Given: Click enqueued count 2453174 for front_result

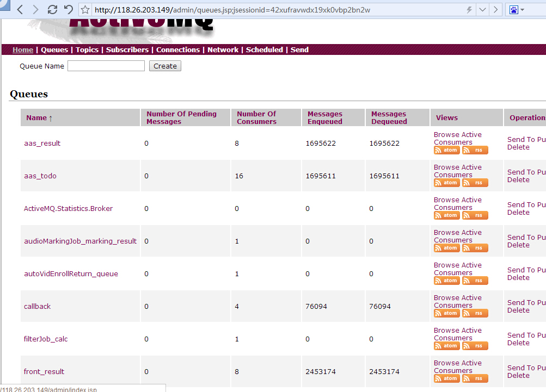Looking at the screenshot, I should coord(320,372).
